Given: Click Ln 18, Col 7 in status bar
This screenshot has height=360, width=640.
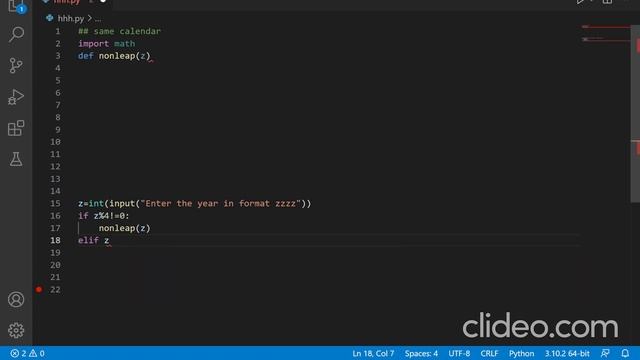Looking at the screenshot, I should (x=373, y=353).
